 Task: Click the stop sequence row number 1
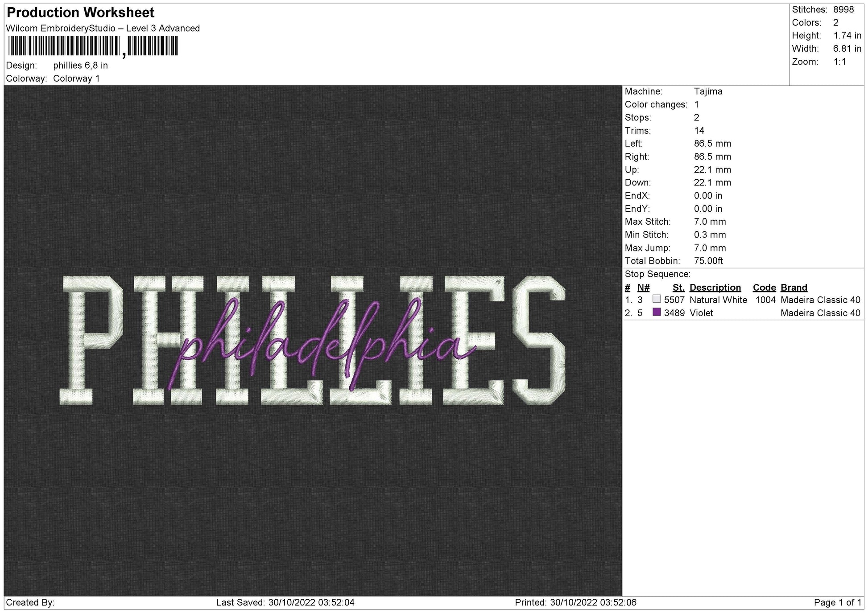(627, 300)
